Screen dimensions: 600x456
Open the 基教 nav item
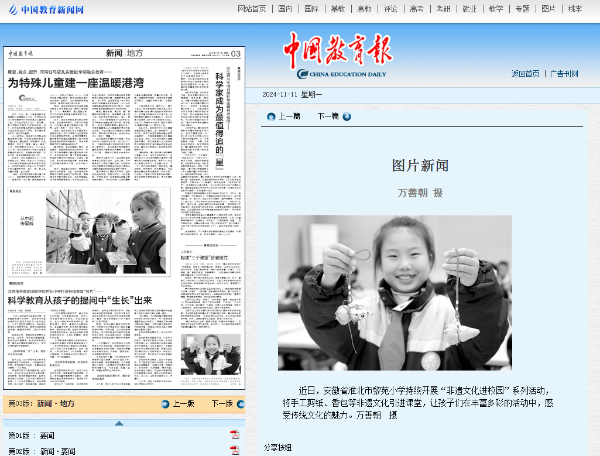pos(338,9)
